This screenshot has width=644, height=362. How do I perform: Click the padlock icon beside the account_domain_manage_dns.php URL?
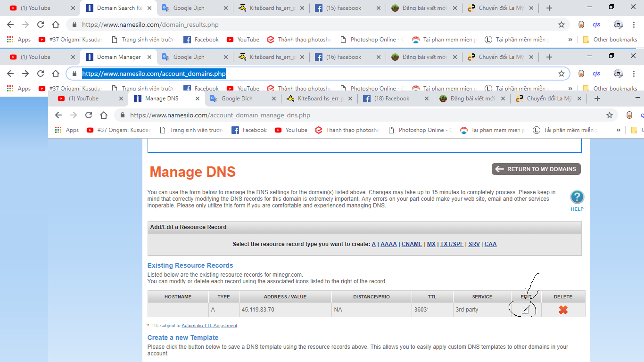123,115
